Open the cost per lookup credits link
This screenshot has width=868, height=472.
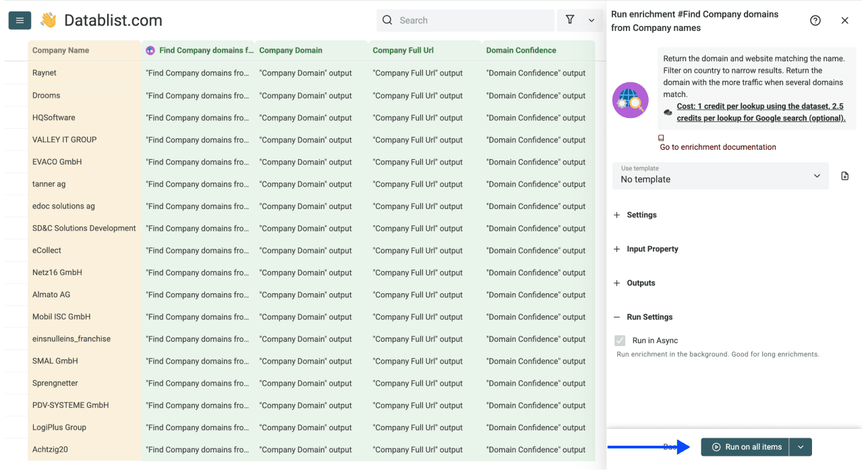coord(761,113)
